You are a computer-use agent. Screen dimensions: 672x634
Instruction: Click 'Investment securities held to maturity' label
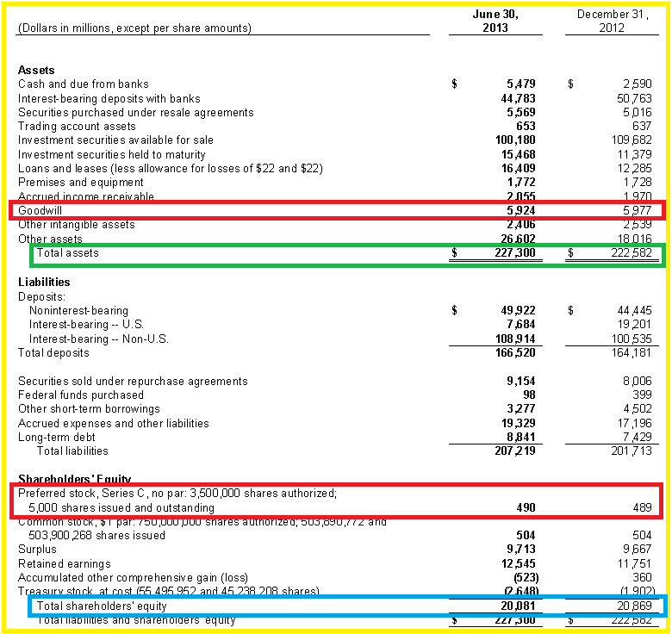point(111,154)
